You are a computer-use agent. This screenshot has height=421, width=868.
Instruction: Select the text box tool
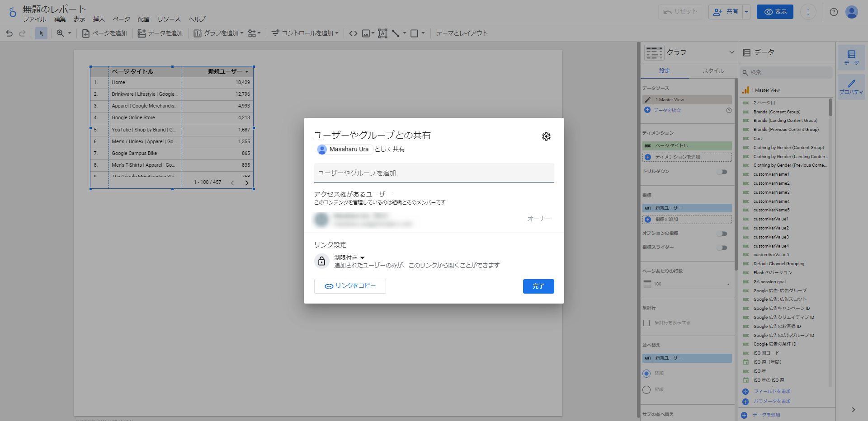[x=382, y=33]
